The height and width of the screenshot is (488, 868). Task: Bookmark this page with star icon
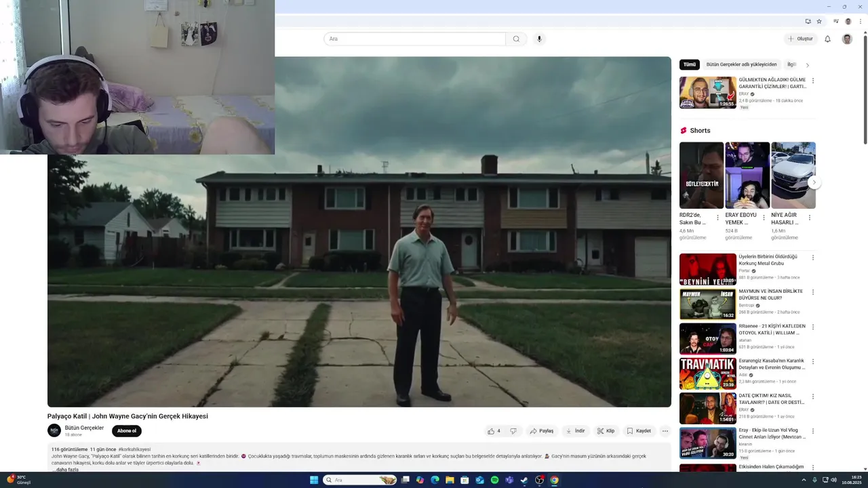[819, 21]
